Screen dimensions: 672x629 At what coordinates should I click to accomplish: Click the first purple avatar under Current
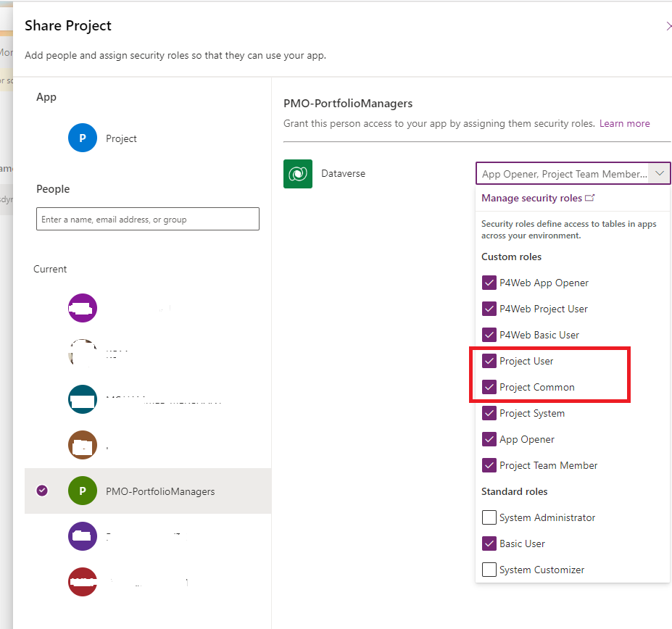[82, 307]
